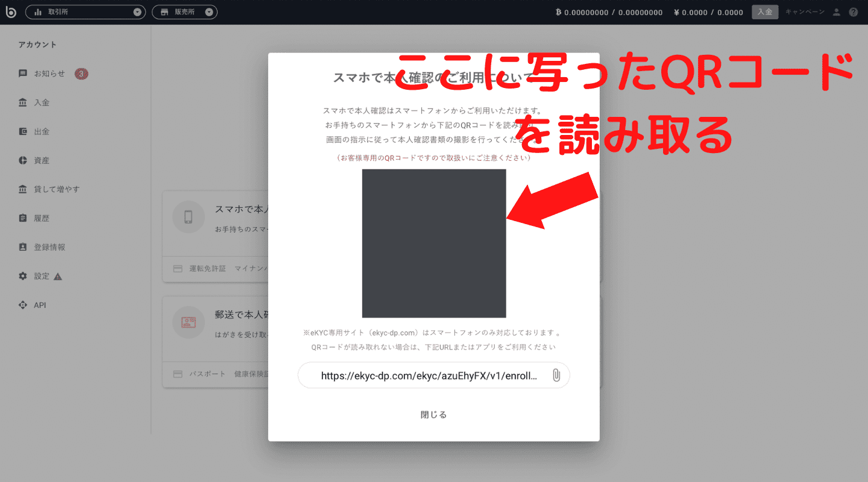Click the 設定 gear icon

[23, 276]
